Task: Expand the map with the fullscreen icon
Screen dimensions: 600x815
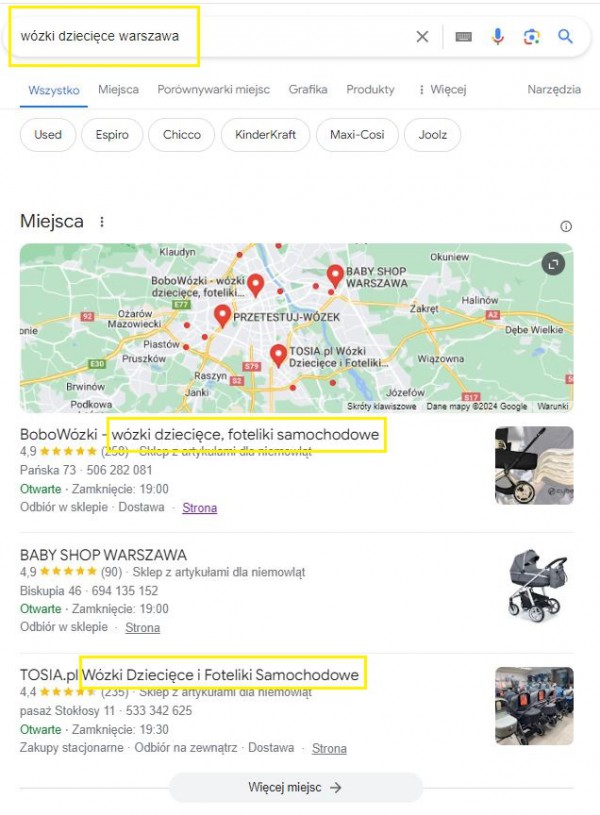Action: click(553, 264)
